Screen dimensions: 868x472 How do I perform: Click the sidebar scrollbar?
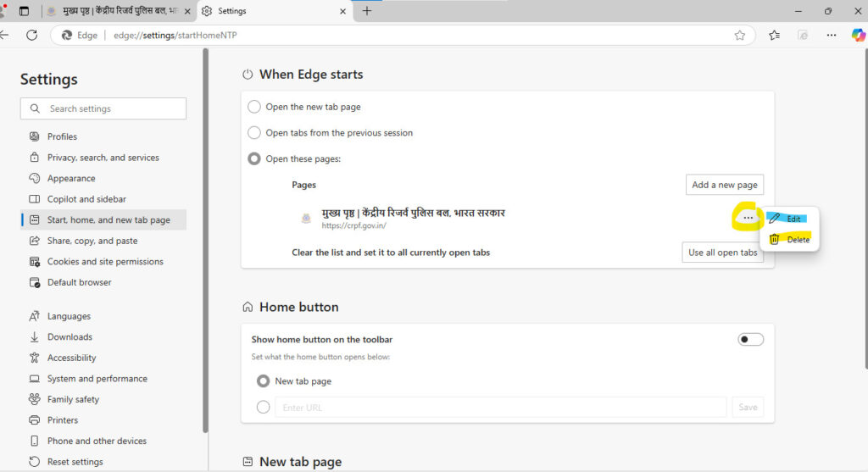click(205, 241)
